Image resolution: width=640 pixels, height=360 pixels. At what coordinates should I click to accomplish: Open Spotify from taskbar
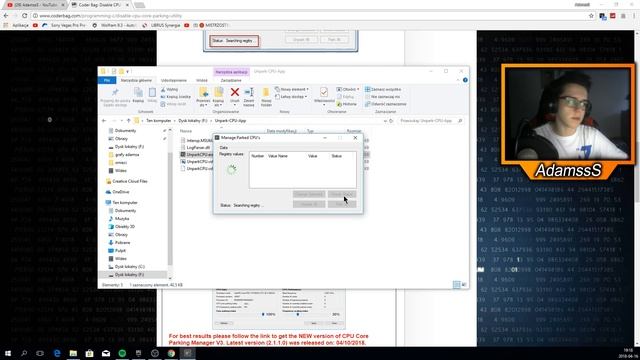pos(122,353)
